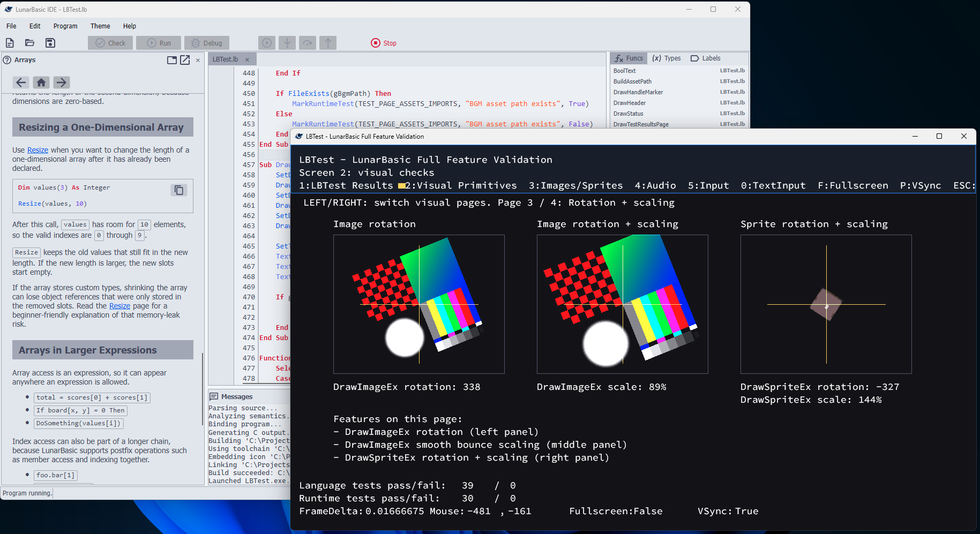Image resolution: width=980 pixels, height=534 pixels.
Task: Open the Theme menu
Action: [x=100, y=26]
